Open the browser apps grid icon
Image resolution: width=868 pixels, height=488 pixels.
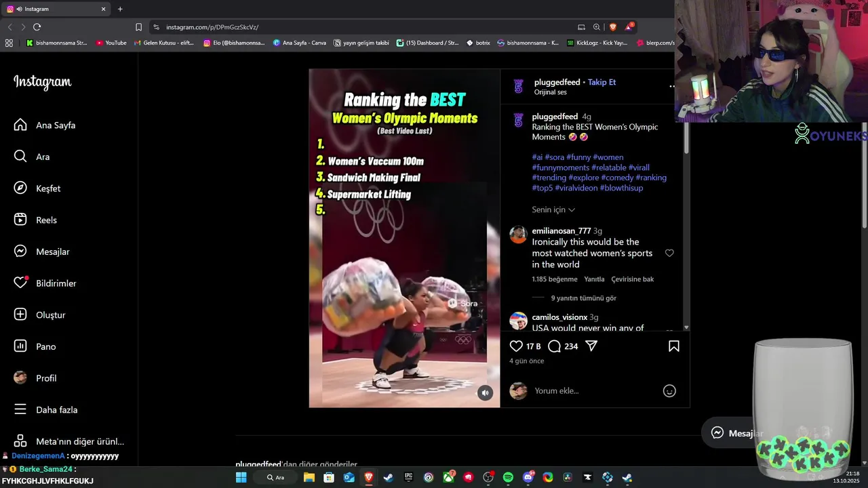click(x=9, y=43)
